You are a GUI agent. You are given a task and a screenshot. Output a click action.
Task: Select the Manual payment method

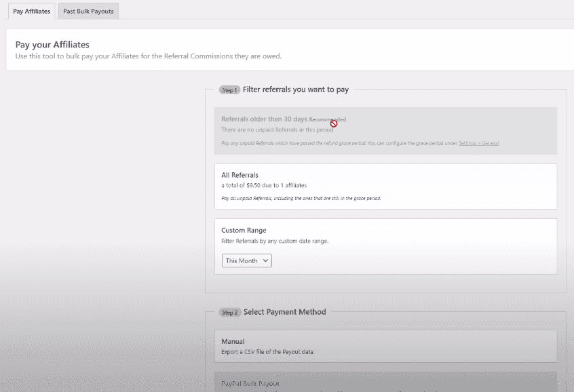coord(385,346)
